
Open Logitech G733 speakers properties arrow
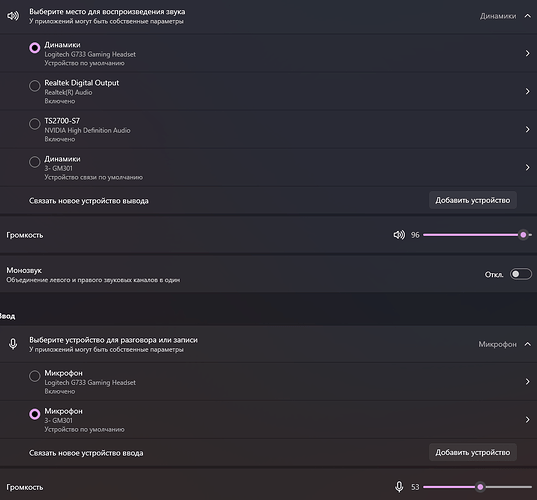click(527, 53)
